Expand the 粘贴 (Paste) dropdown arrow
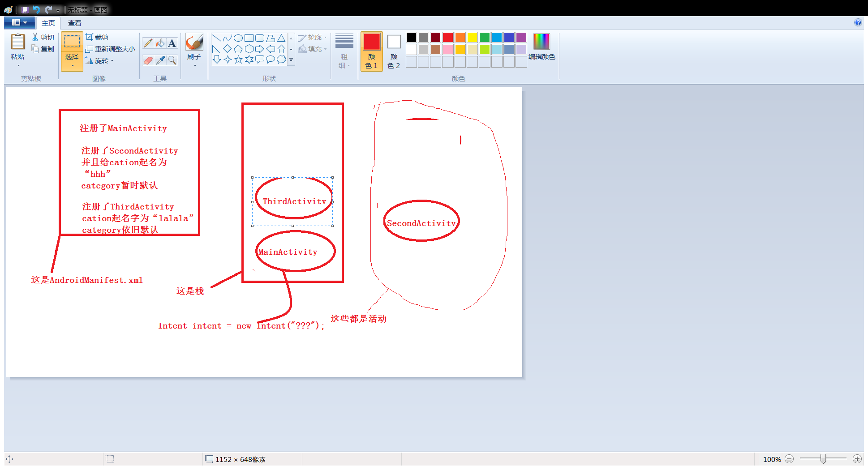Image resolution: width=868 pixels, height=470 pixels. pyautogui.click(x=18, y=66)
